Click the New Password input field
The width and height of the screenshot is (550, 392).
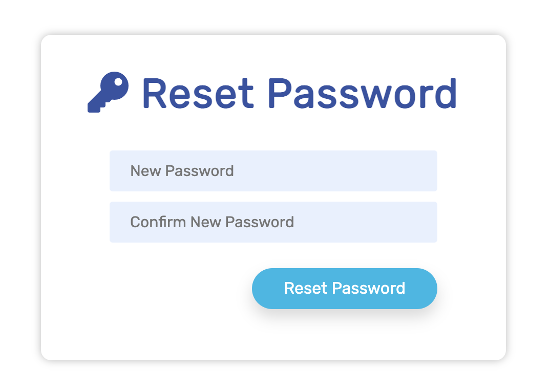point(273,171)
